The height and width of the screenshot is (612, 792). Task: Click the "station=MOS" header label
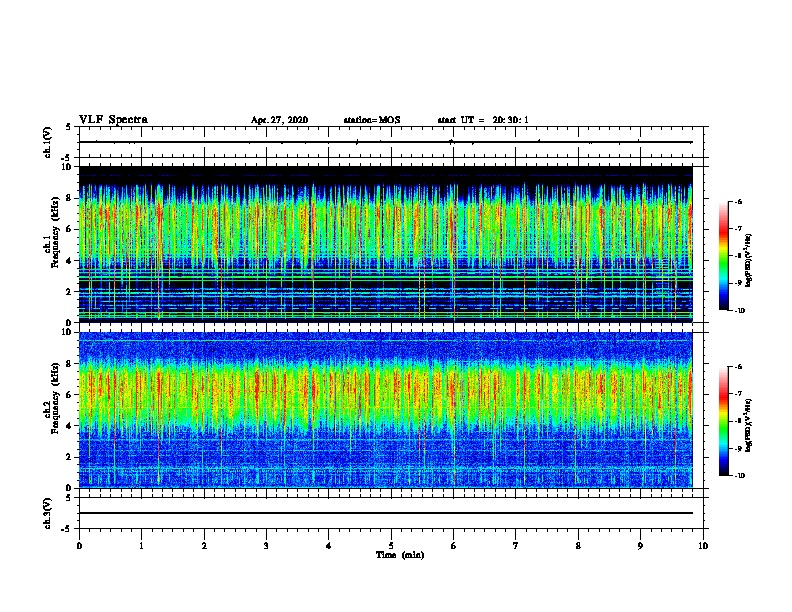(x=372, y=120)
